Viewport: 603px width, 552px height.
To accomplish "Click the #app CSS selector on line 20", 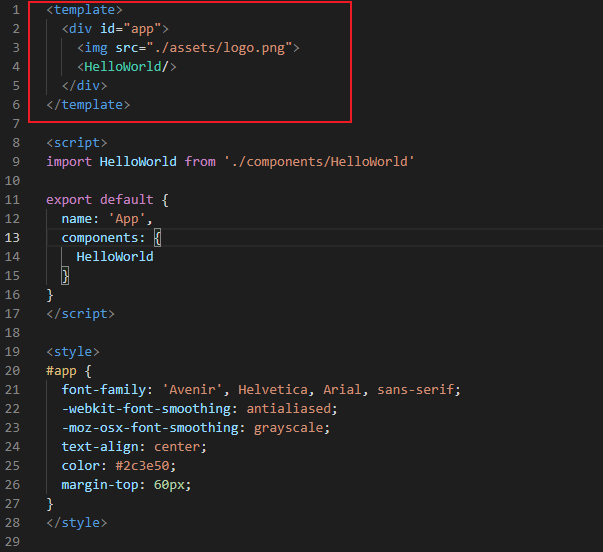I will coord(61,371).
